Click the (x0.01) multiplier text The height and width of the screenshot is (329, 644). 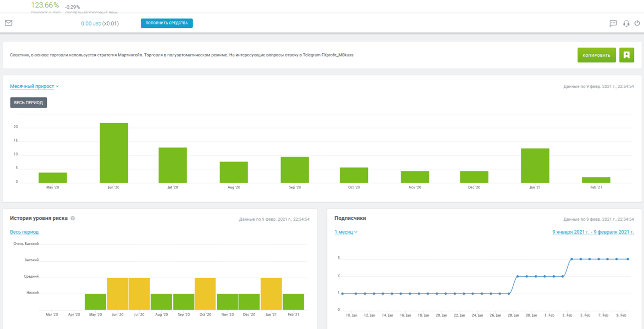point(111,23)
